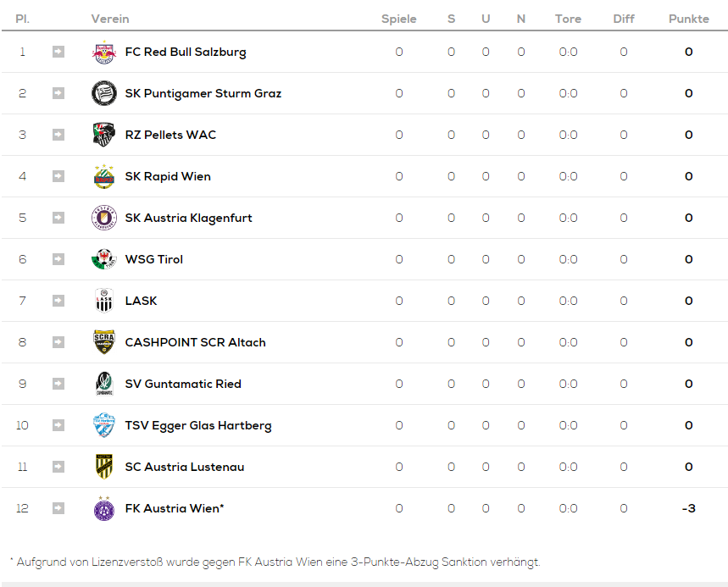728x587 pixels.
Task: Click the SK Austria Klagenfurt emblem
Action: (104, 218)
